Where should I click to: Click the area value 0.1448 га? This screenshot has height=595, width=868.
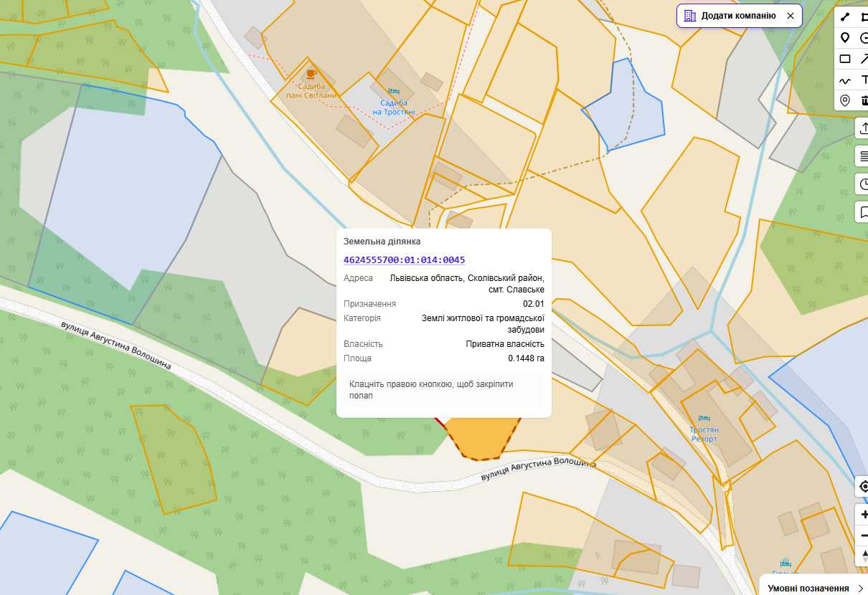coord(527,358)
